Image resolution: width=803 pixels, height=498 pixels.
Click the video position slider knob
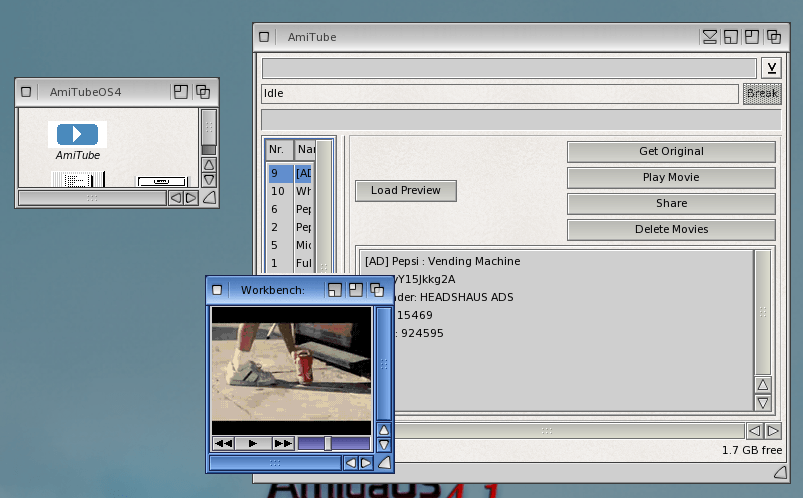coord(327,443)
